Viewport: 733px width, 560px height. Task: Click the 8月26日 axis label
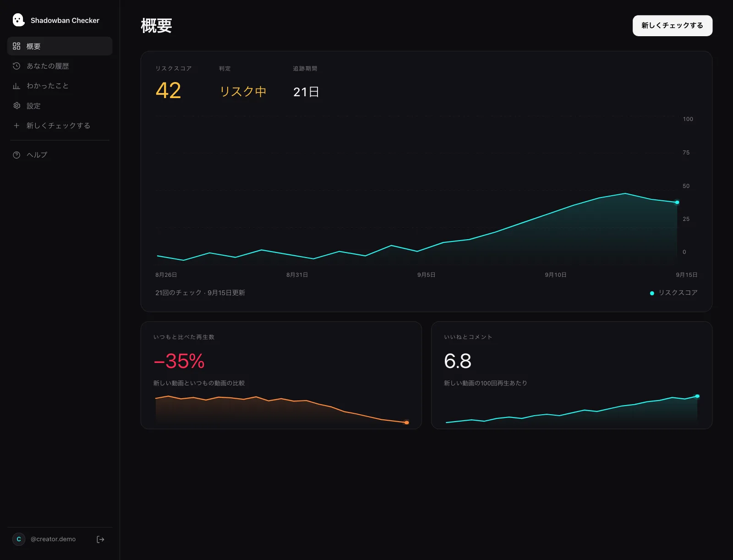coord(166,275)
